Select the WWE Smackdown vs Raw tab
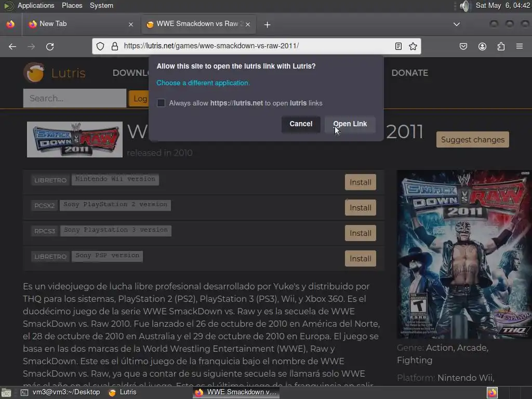This screenshot has height=399, width=532. pos(199,24)
